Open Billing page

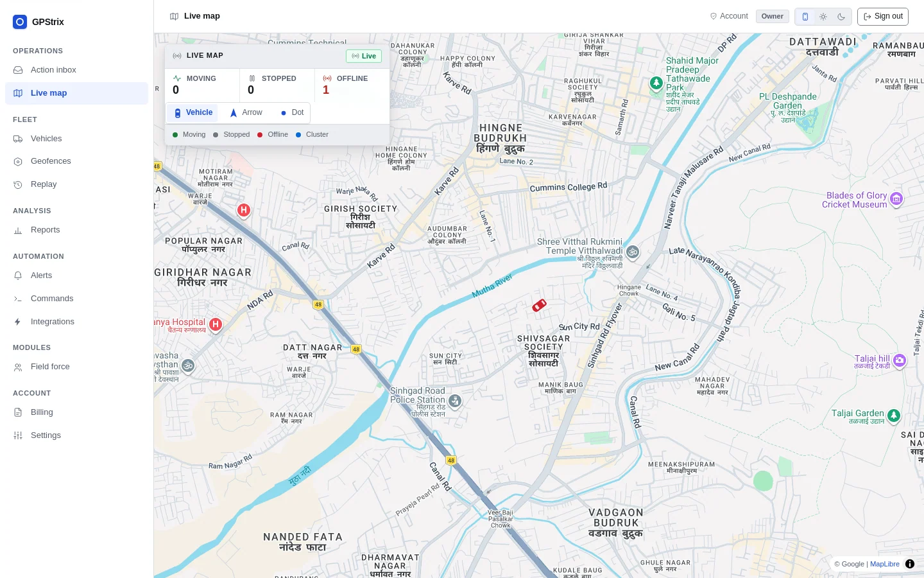[76, 412]
